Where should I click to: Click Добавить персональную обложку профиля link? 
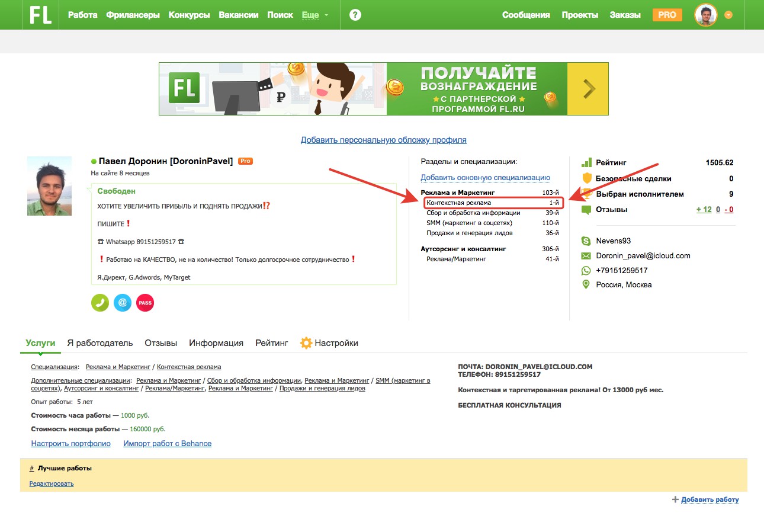tap(384, 140)
